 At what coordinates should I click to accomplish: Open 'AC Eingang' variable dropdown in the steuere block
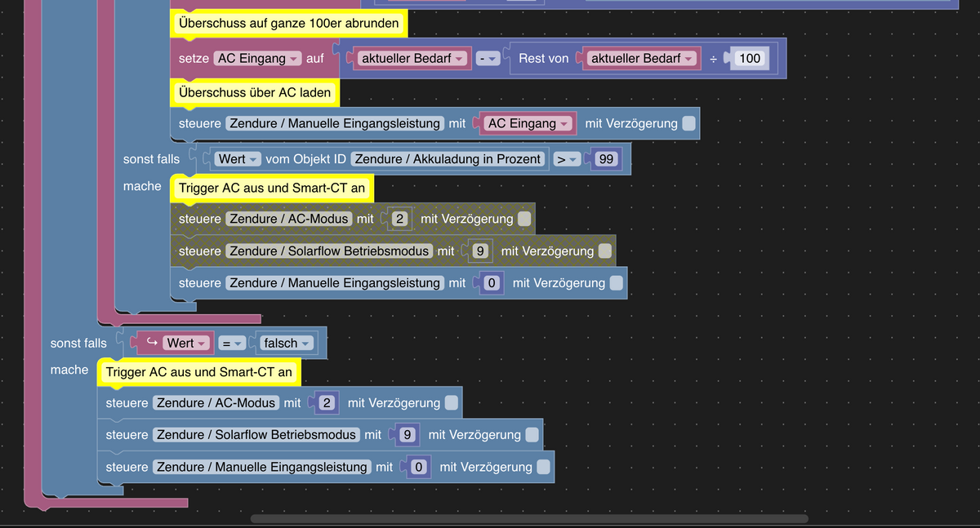tap(527, 123)
